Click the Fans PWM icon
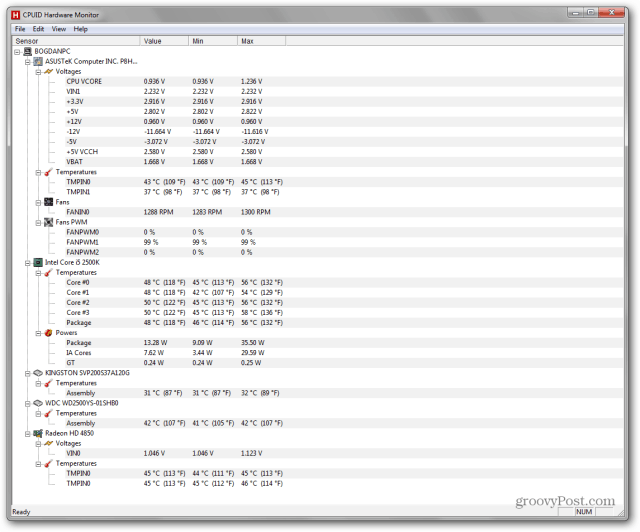 click(48, 222)
